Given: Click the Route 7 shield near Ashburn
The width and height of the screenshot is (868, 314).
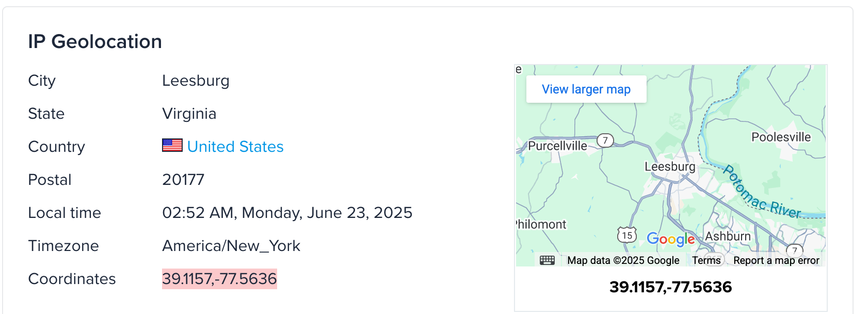Looking at the screenshot, I should 795,250.
